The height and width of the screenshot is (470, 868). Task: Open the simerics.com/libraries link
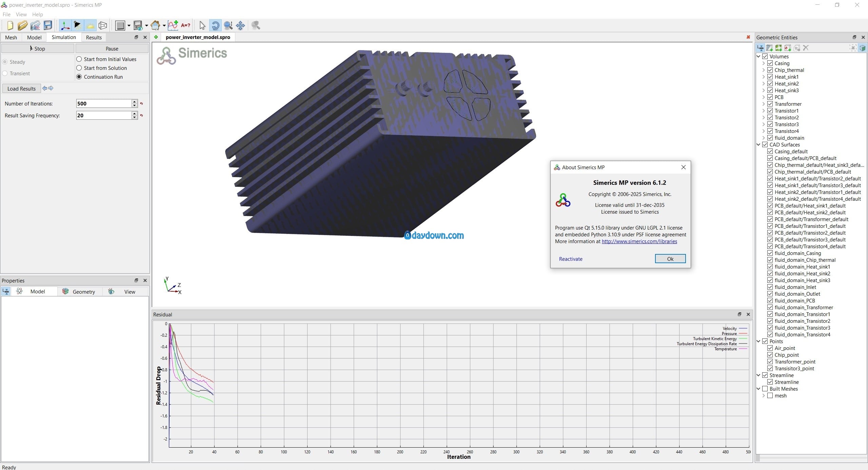(639, 241)
